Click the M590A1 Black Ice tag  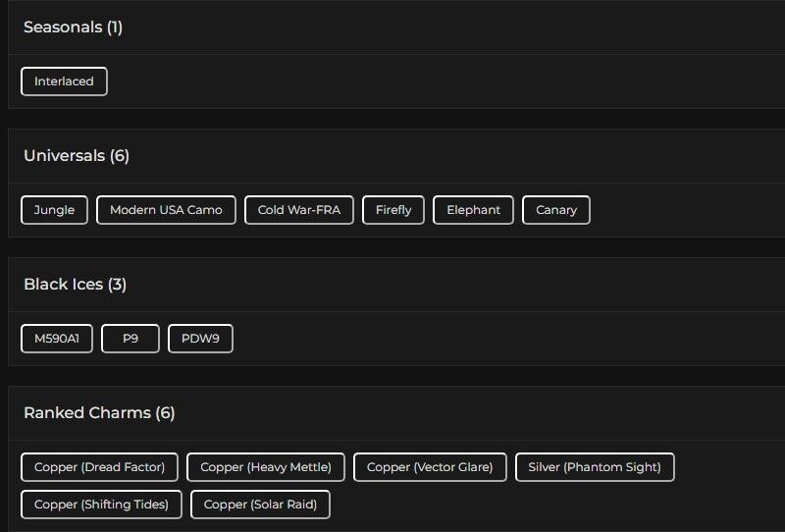pyautogui.click(x=57, y=339)
